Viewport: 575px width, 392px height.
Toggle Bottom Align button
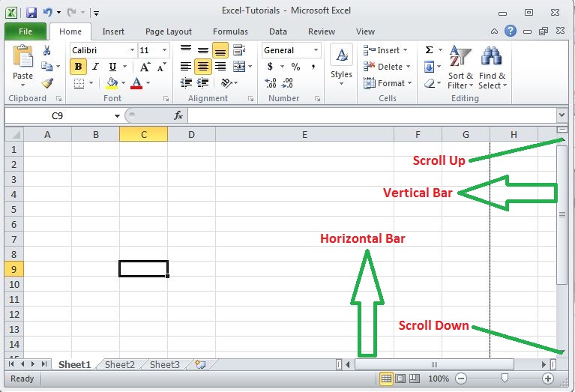click(x=220, y=51)
